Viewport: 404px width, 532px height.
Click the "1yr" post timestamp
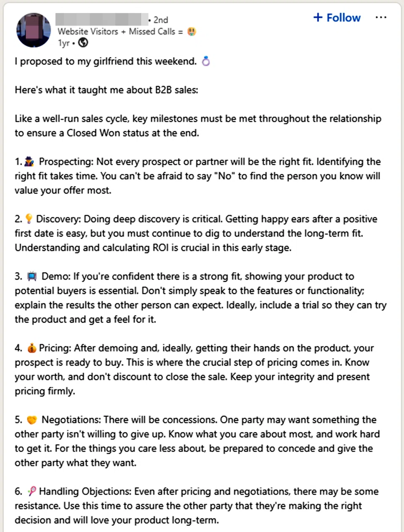click(x=64, y=43)
